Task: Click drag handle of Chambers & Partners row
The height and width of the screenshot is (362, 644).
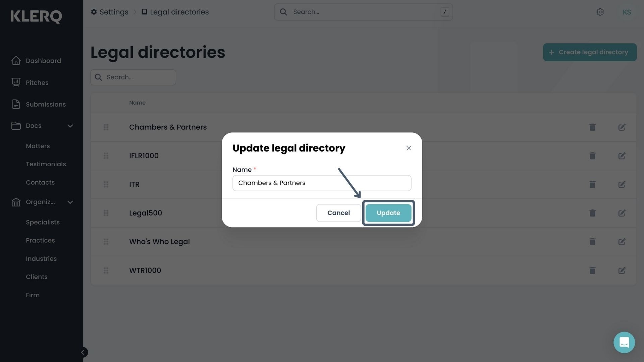Action: (106, 127)
